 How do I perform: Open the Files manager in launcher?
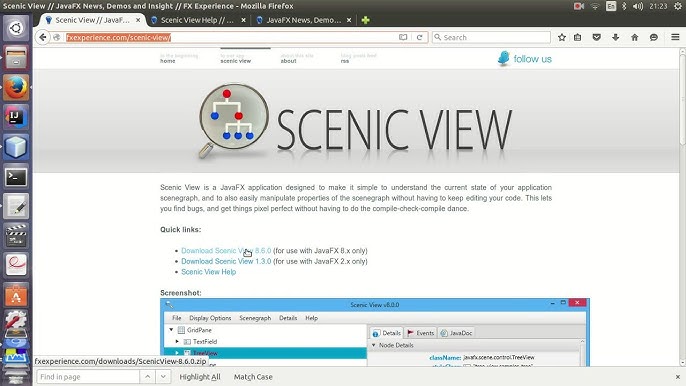16,58
